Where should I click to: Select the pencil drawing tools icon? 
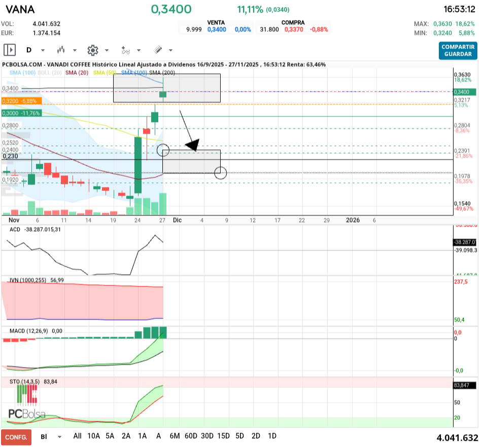(x=158, y=50)
